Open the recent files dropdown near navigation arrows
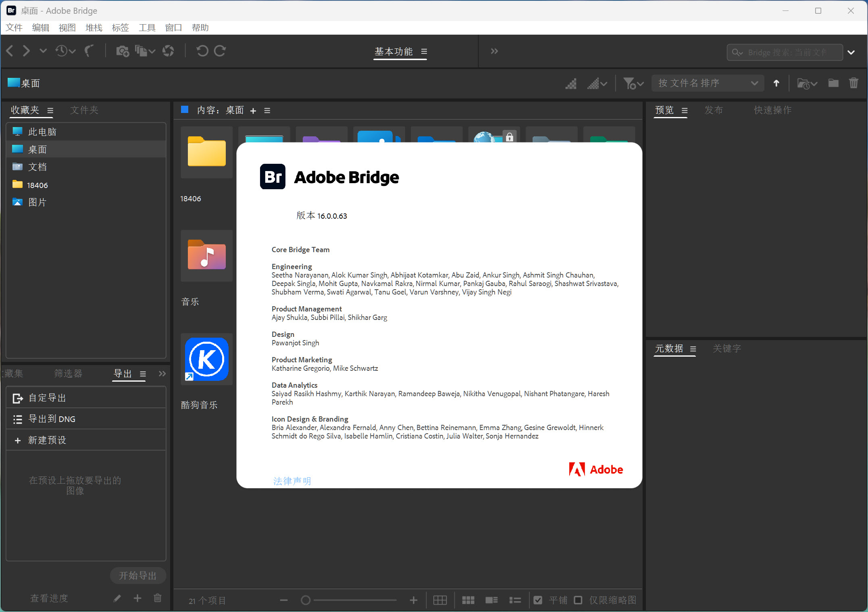This screenshot has height=612, width=868. [x=65, y=51]
